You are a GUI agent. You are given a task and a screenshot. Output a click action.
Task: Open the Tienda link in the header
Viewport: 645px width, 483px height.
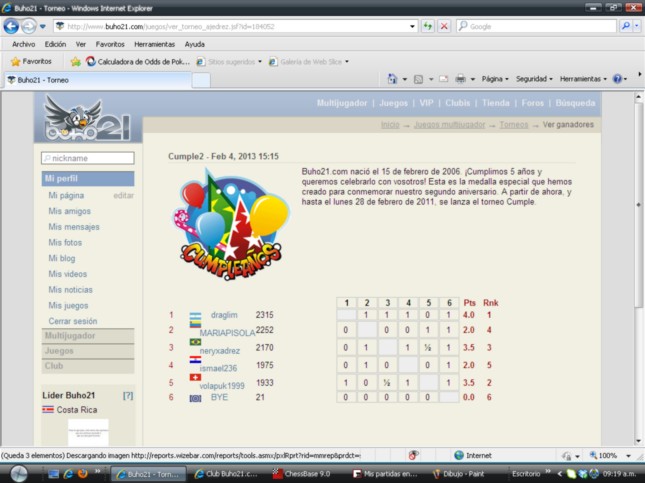click(x=496, y=103)
